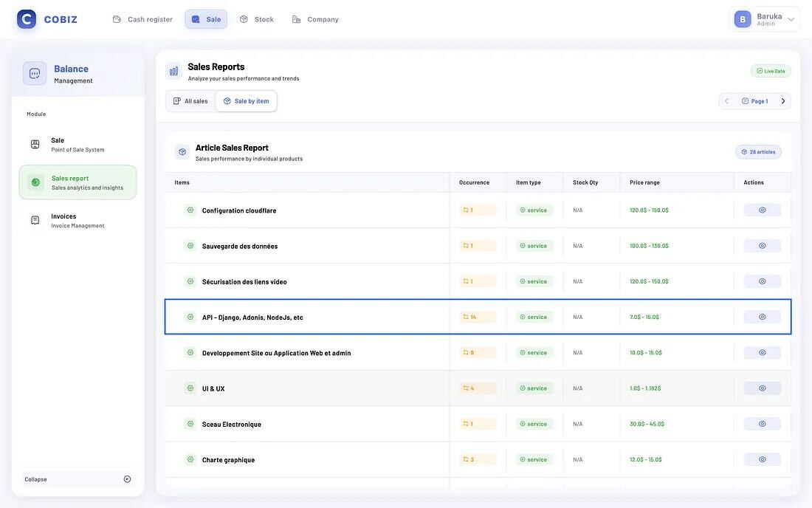
Task: Click the COBIZ logo icon
Action: 27,19
